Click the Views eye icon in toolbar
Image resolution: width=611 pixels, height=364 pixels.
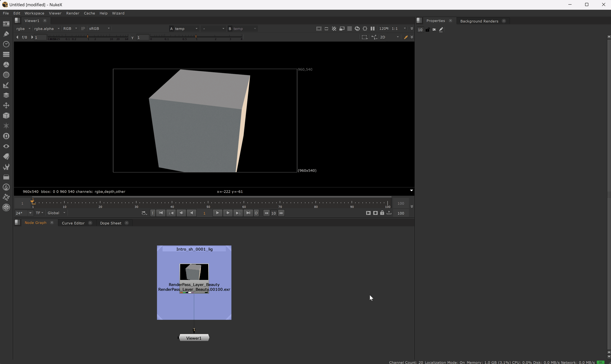click(x=6, y=146)
